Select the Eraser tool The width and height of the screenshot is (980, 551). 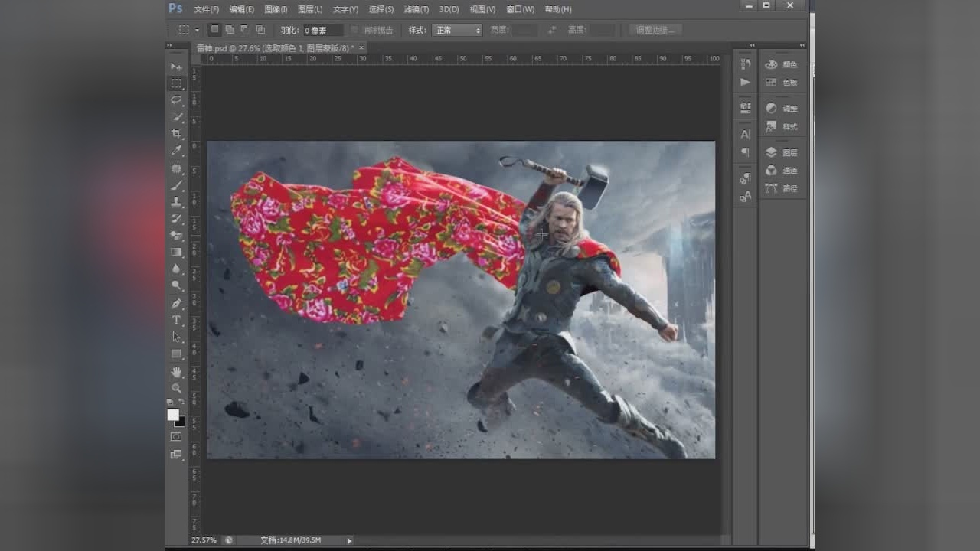point(177,236)
